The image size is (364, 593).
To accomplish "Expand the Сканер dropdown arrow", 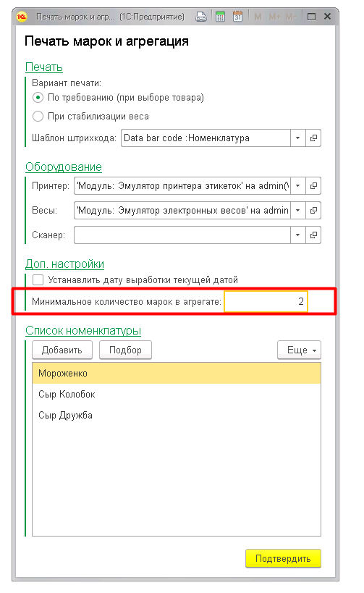I will [298, 235].
